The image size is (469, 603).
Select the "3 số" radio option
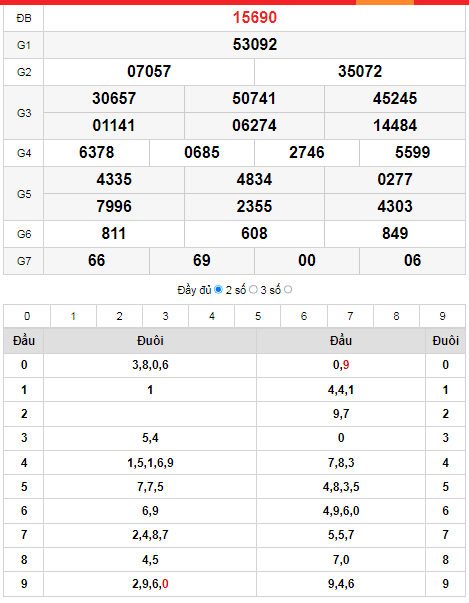tap(288, 290)
